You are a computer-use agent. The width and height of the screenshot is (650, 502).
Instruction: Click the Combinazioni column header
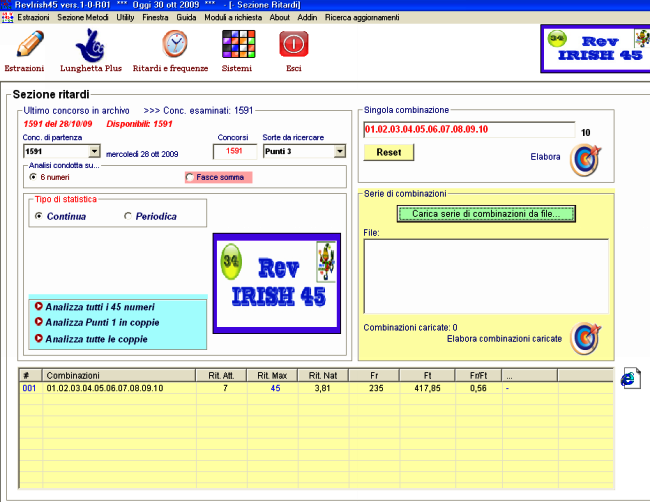click(x=119, y=376)
